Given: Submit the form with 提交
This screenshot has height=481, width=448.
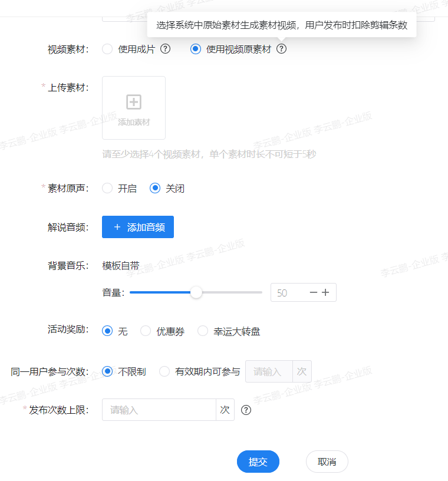Looking at the screenshot, I should [x=258, y=462].
